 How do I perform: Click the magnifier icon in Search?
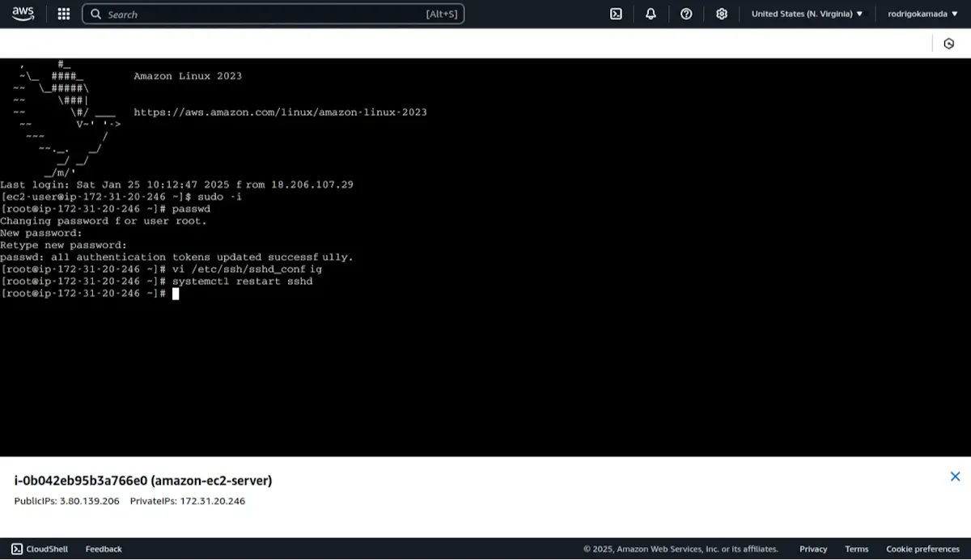pyautogui.click(x=95, y=14)
